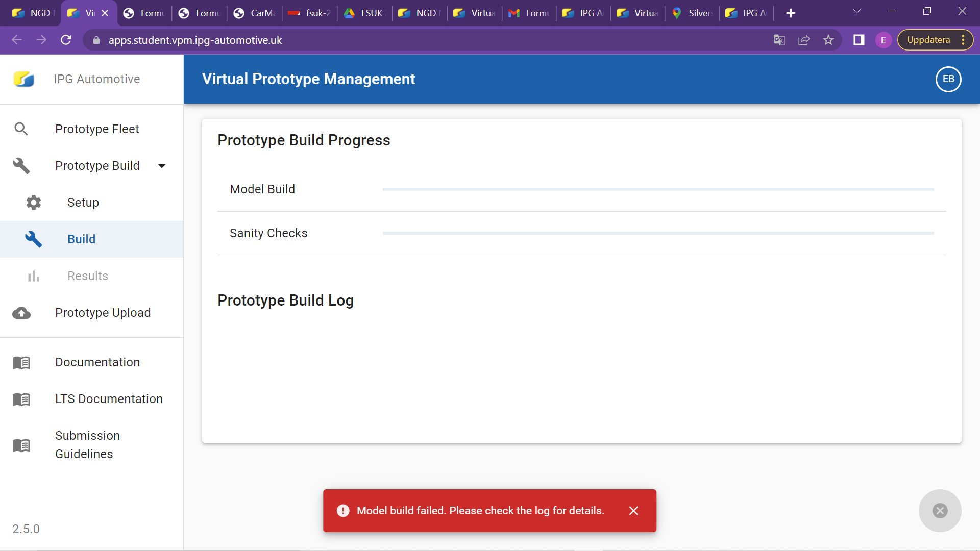Click the Prototype Build Progress heading
Image resolution: width=980 pixels, height=551 pixels.
click(304, 140)
